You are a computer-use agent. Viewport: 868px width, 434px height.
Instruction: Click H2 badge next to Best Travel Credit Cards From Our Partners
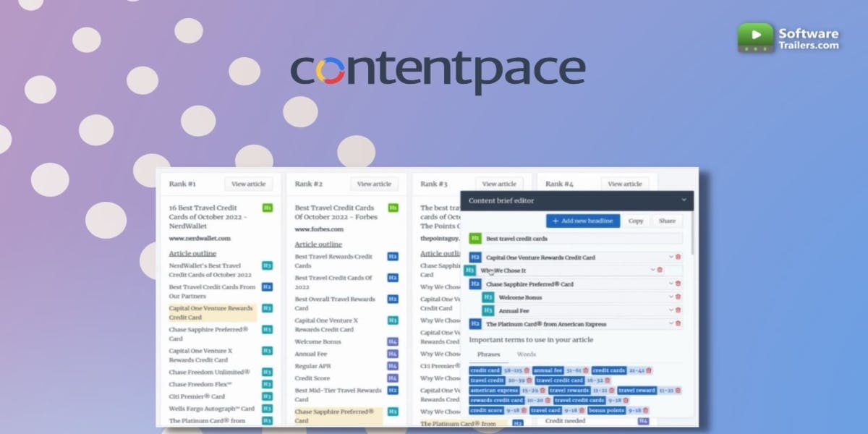(267, 287)
